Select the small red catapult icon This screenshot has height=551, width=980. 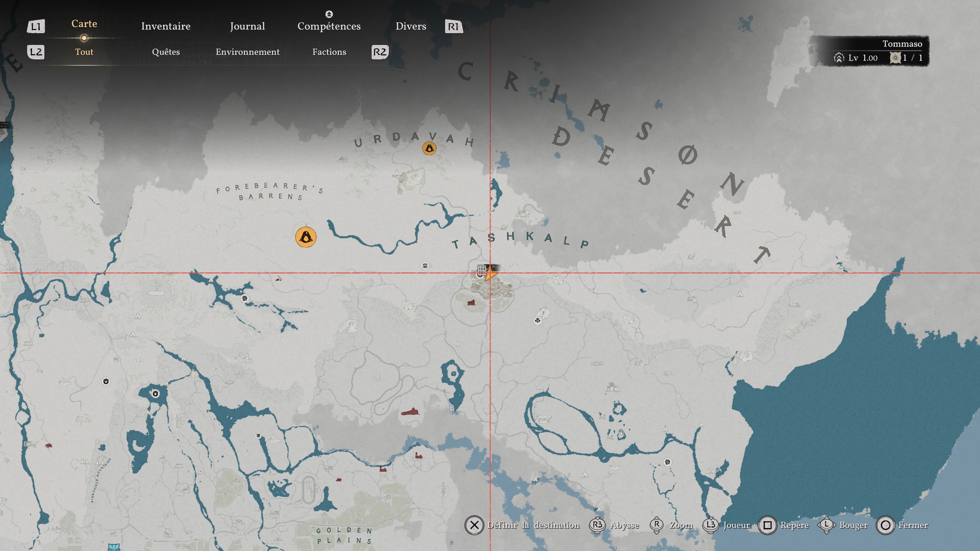pyautogui.click(x=278, y=279)
